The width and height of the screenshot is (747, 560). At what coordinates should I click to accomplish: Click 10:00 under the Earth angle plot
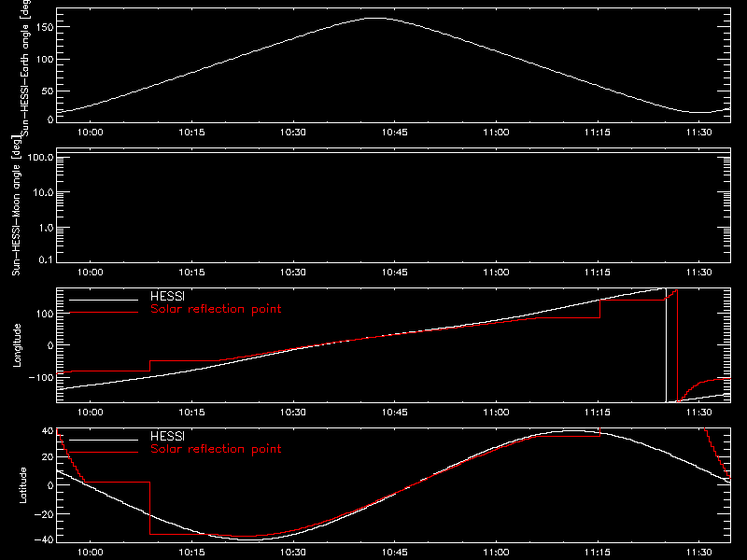pos(90,133)
